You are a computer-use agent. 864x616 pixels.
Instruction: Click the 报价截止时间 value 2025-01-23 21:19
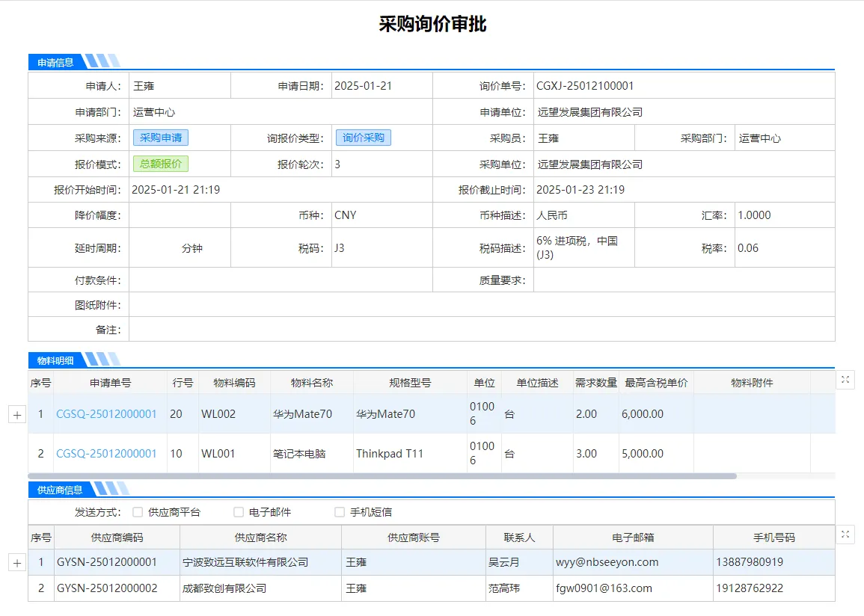coord(580,190)
